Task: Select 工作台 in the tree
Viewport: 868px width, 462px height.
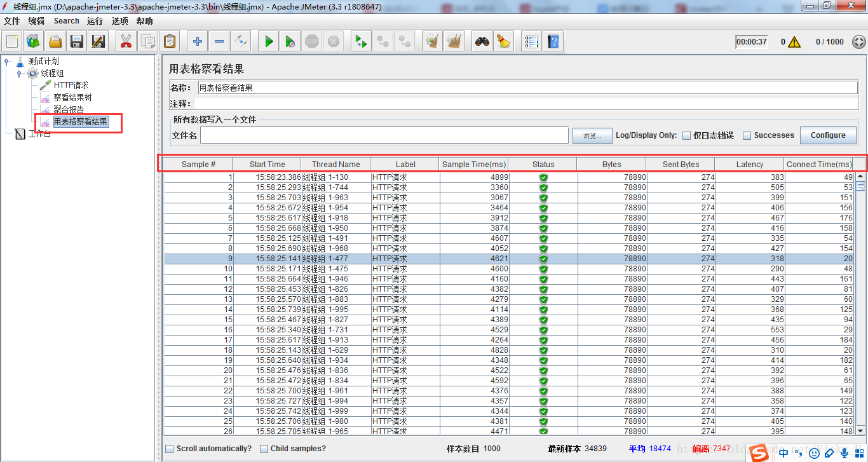Action: [x=39, y=133]
